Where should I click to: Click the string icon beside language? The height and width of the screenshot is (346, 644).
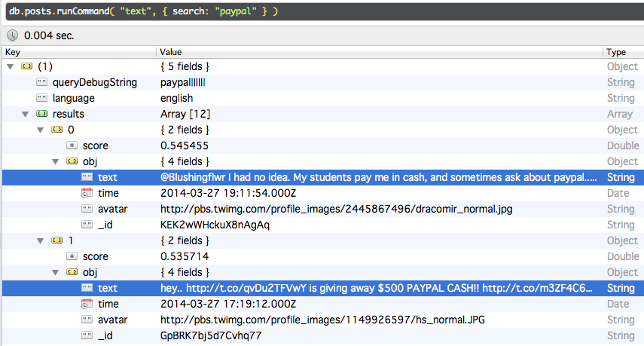(x=42, y=98)
